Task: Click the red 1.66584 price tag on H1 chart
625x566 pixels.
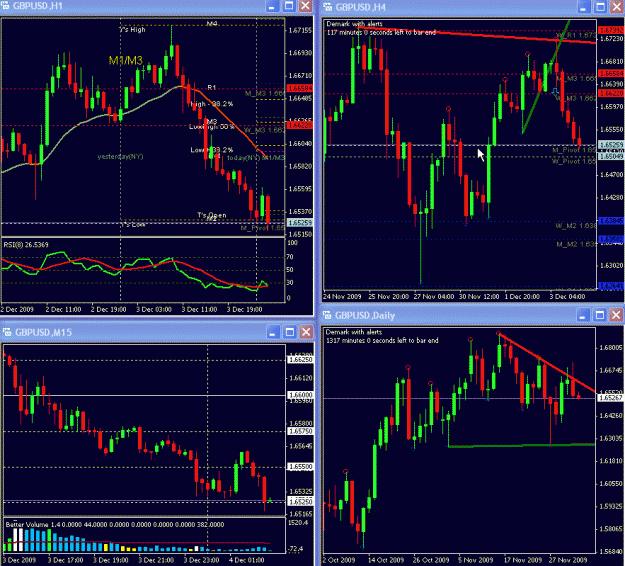Action: tap(299, 88)
